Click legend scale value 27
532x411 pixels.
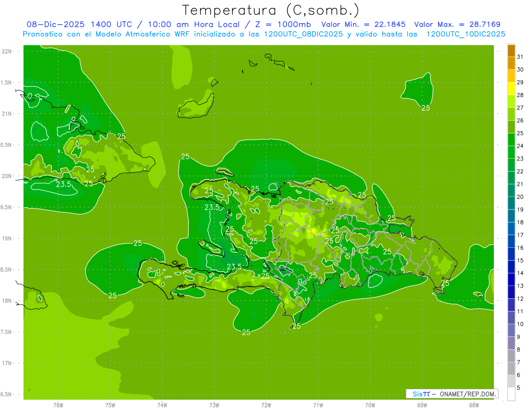[x=520, y=108]
